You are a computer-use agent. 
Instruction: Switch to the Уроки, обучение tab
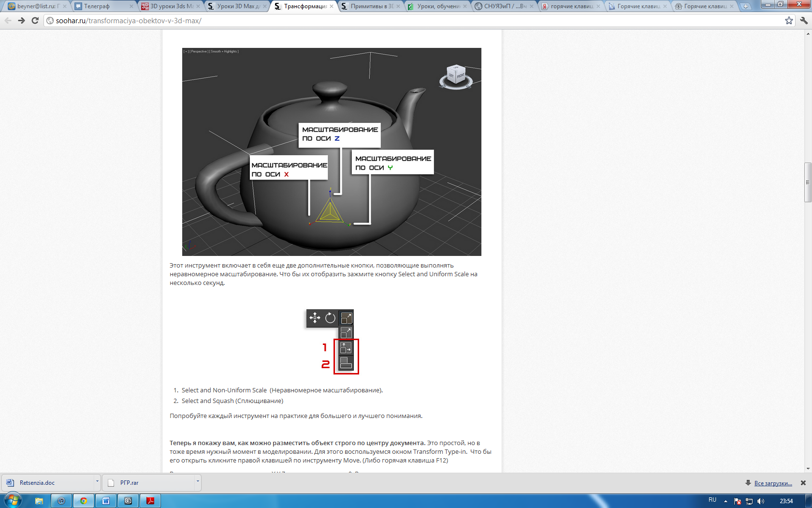coord(437,6)
